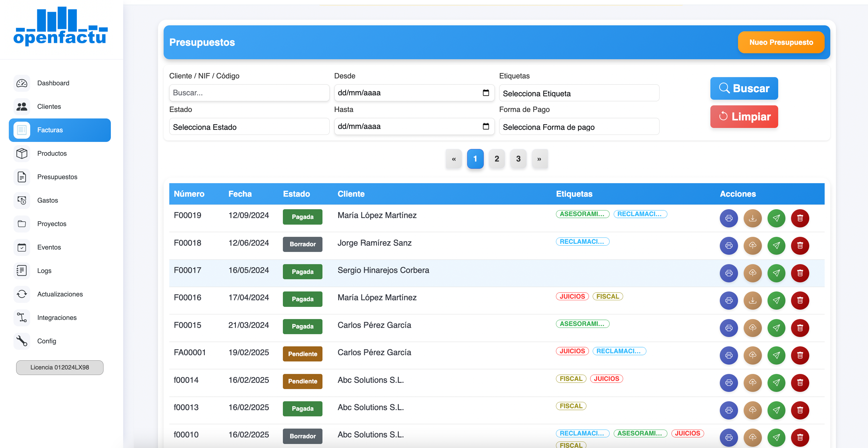Open the Selecciona Forma de pago dropdown
This screenshot has width=868, height=448.
tap(579, 127)
